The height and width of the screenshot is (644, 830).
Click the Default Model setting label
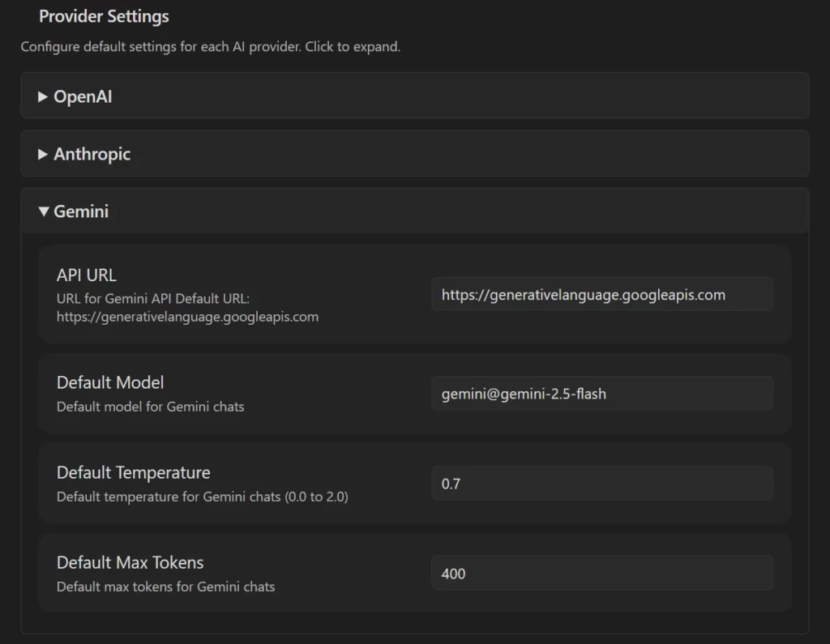click(109, 382)
